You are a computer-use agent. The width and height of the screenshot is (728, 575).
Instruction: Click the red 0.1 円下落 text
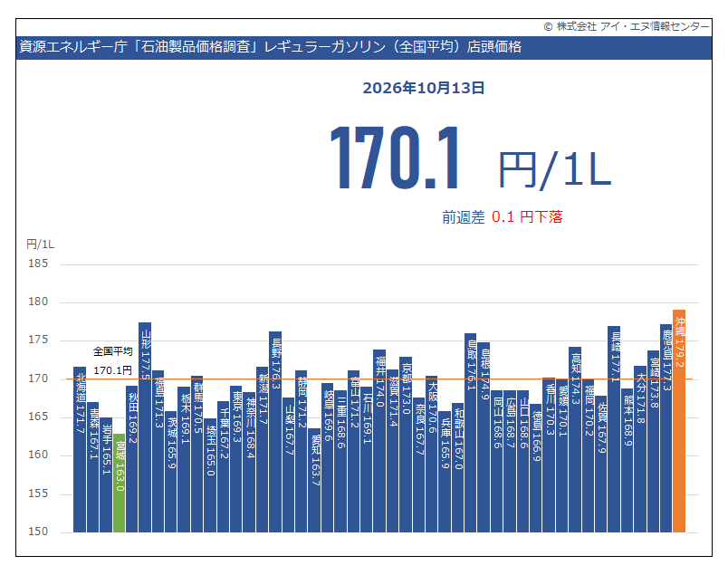click(527, 217)
